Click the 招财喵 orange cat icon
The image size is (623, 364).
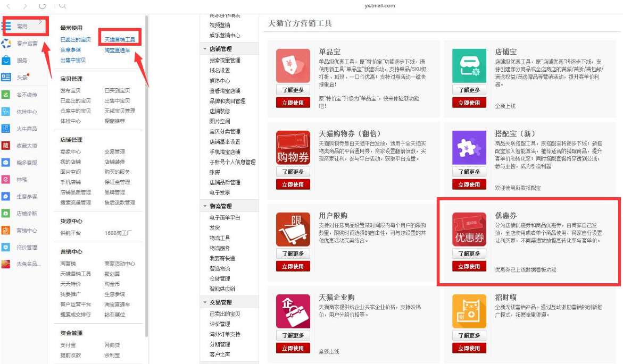point(469,311)
